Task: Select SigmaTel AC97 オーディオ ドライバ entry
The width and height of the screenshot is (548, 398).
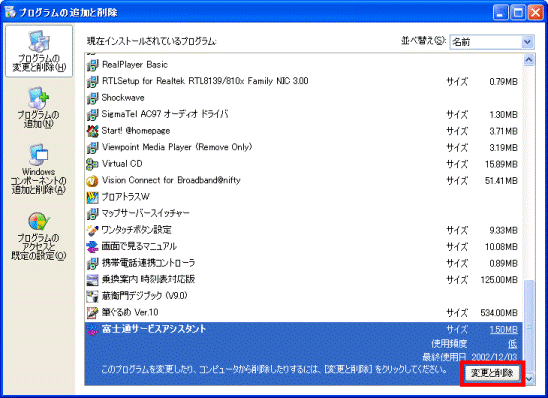Action: point(303,114)
